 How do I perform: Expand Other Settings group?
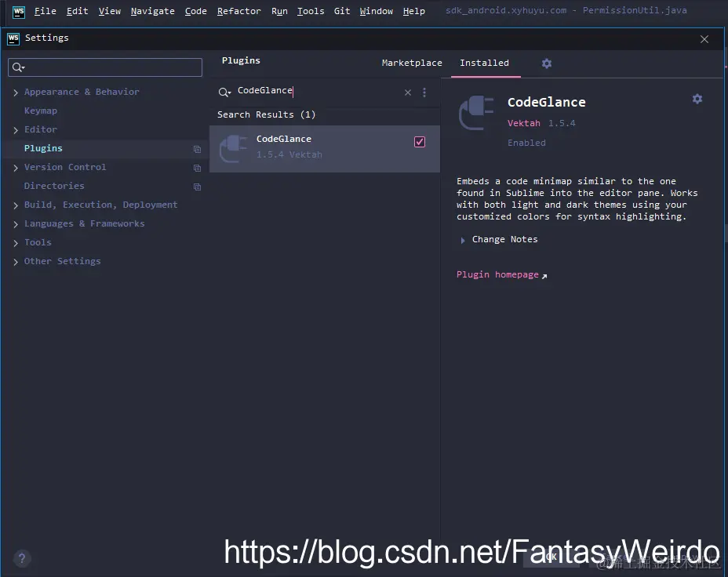pyautogui.click(x=16, y=262)
